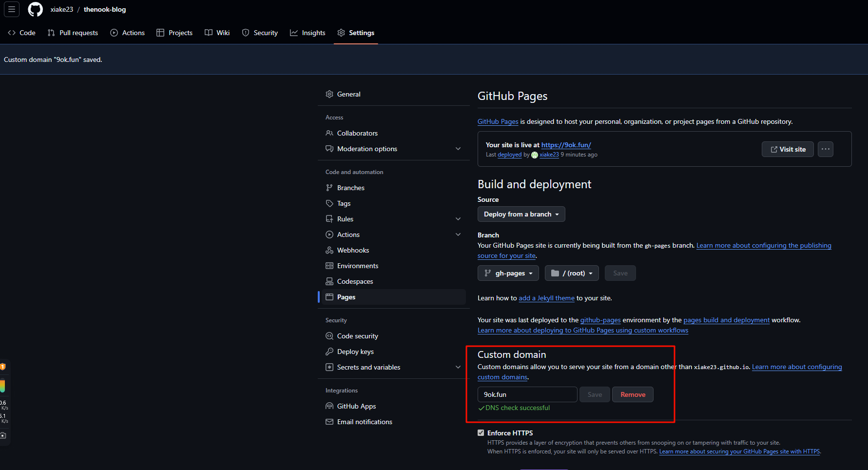868x470 pixels.
Task: Click the Email notifications envelope icon
Action: coord(329,422)
